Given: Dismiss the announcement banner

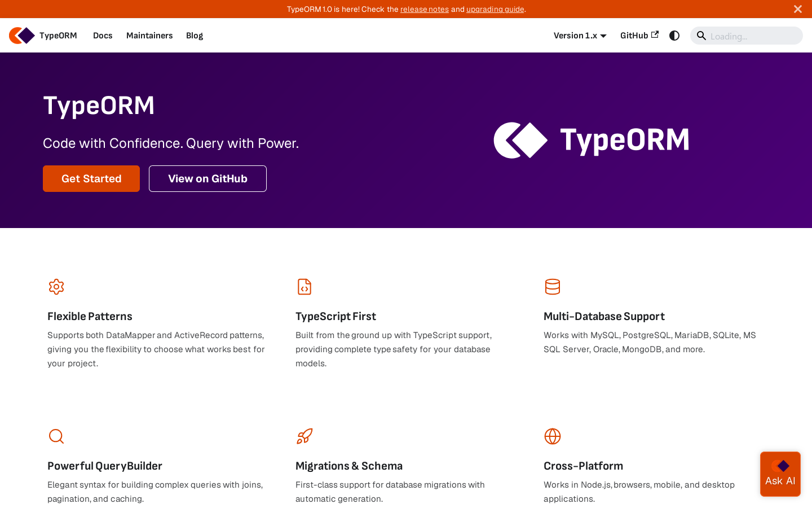Looking at the screenshot, I should [798, 9].
